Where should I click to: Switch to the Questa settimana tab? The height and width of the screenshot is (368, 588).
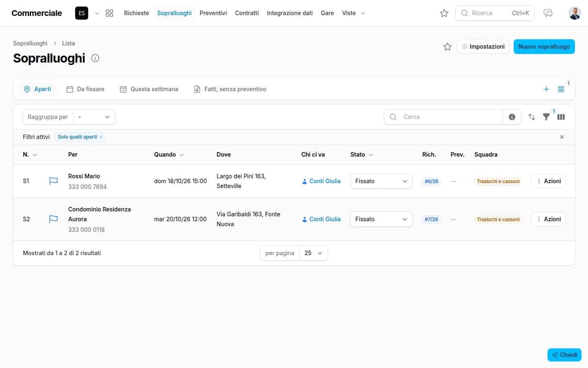[149, 89]
